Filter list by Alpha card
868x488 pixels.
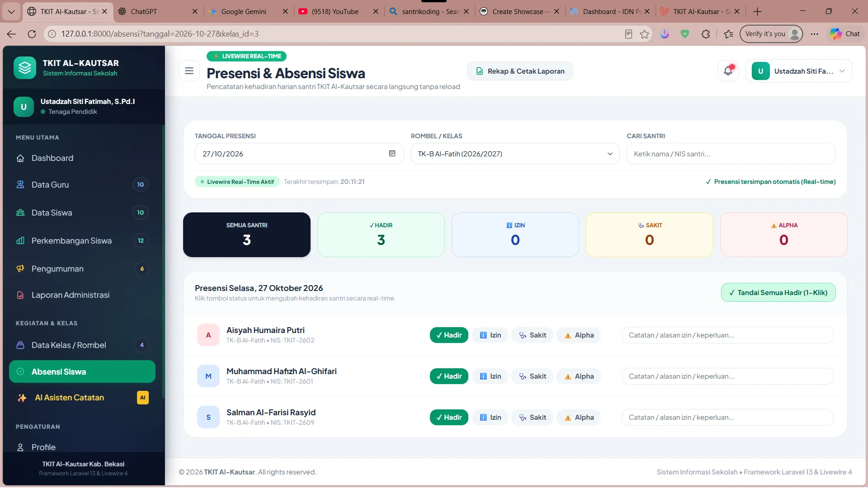pyautogui.click(x=784, y=235)
